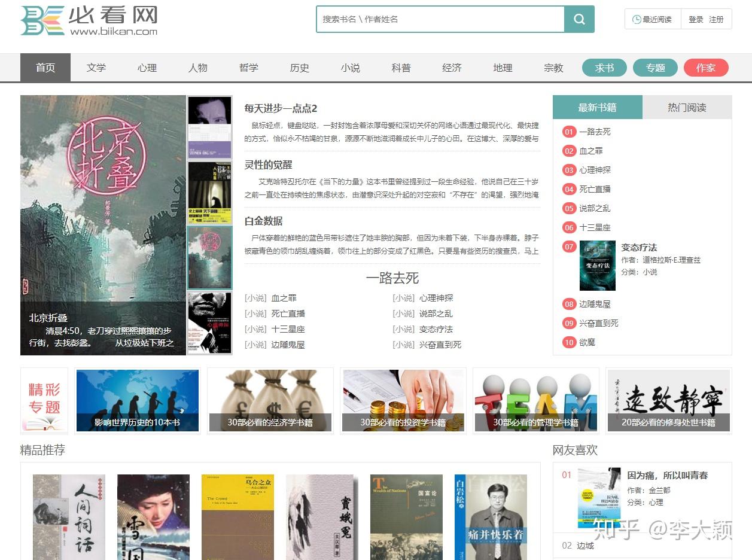Open the 30部必看的管理学书籍 topic
Screen dimensions: 752x560
(x=536, y=400)
